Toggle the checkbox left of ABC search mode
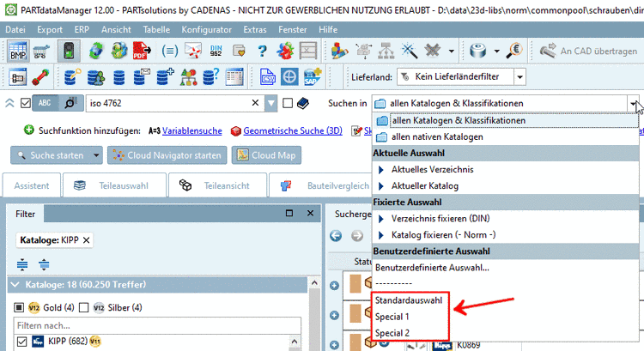This screenshot has width=644, height=351. point(26,103)
